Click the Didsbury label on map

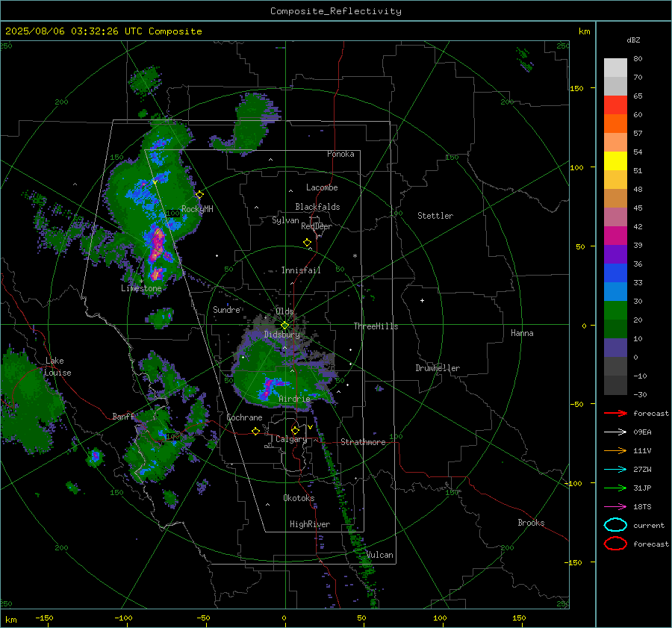point(282,335)
